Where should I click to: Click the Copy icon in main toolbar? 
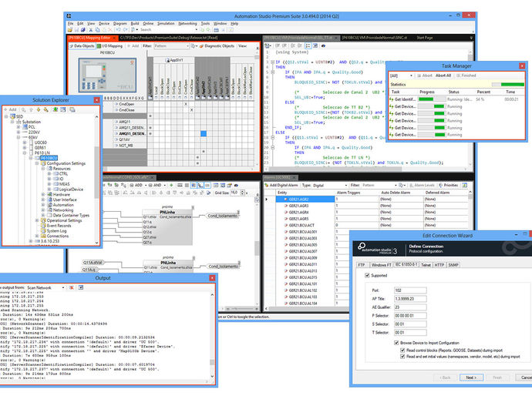[97, 30]
